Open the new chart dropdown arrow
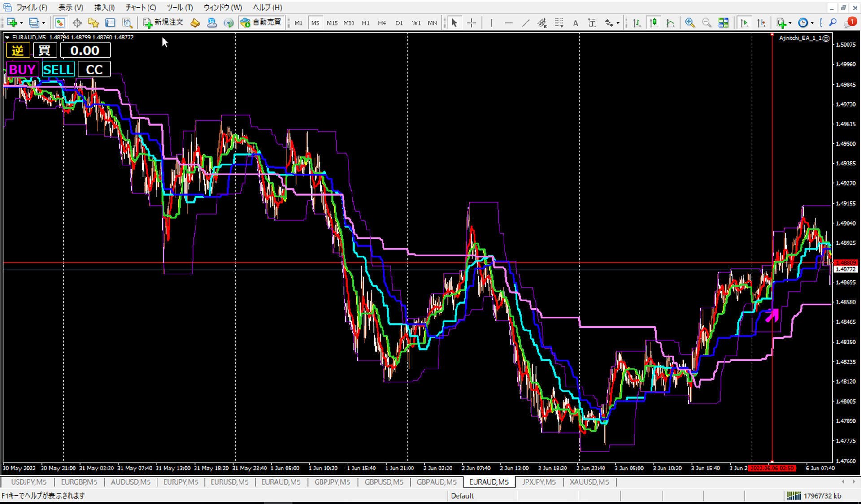861x504 pixels. click(21, 23)
